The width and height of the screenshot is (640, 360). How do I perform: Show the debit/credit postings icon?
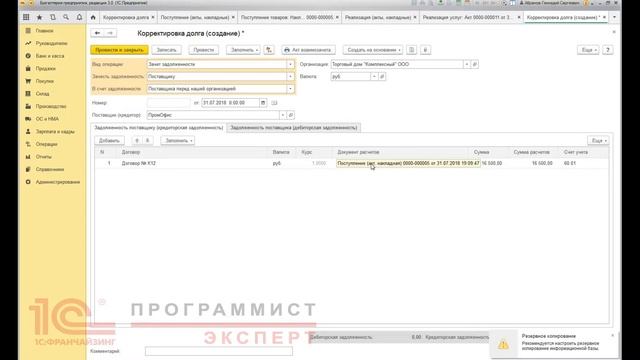269,50
